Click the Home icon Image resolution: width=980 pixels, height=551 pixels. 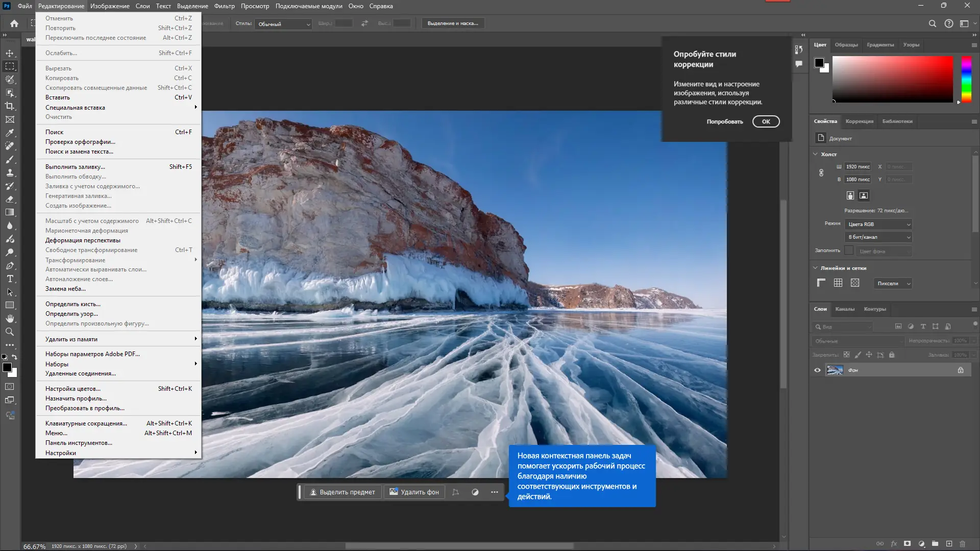pos(14,23)
